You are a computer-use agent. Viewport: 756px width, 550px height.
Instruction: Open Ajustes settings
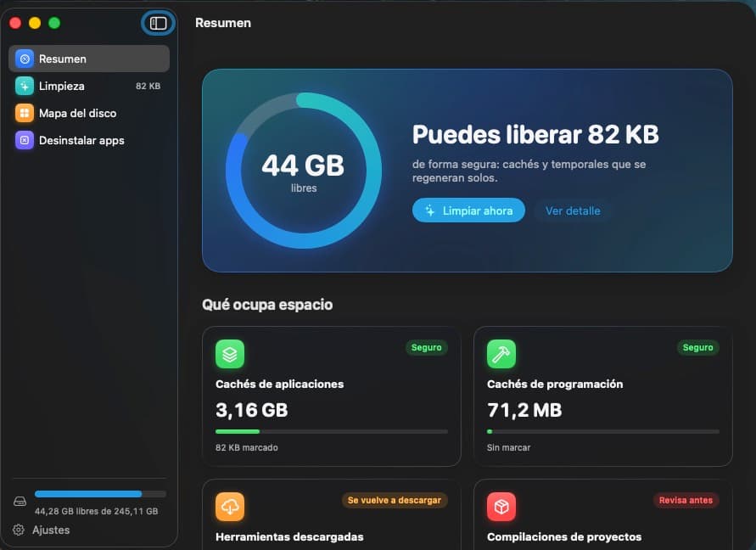point(42,530)
